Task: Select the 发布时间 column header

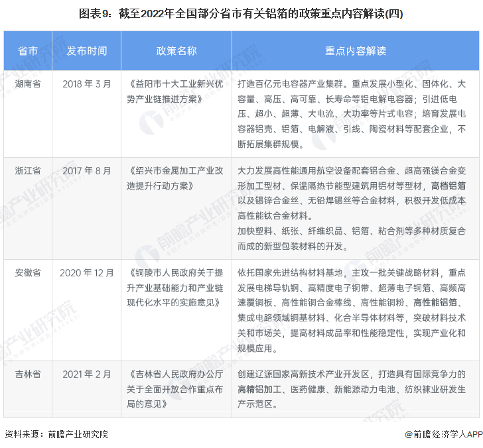Action: [86, 51]
